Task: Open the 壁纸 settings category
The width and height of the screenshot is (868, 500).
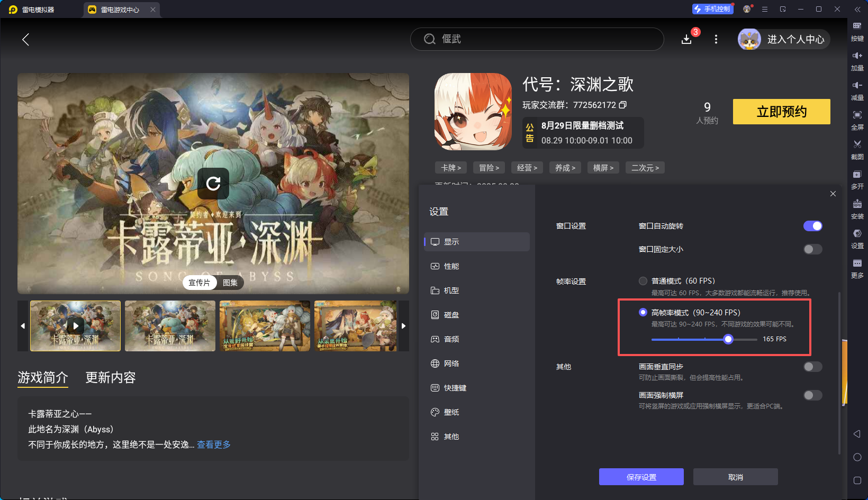Action: point(477,412)
